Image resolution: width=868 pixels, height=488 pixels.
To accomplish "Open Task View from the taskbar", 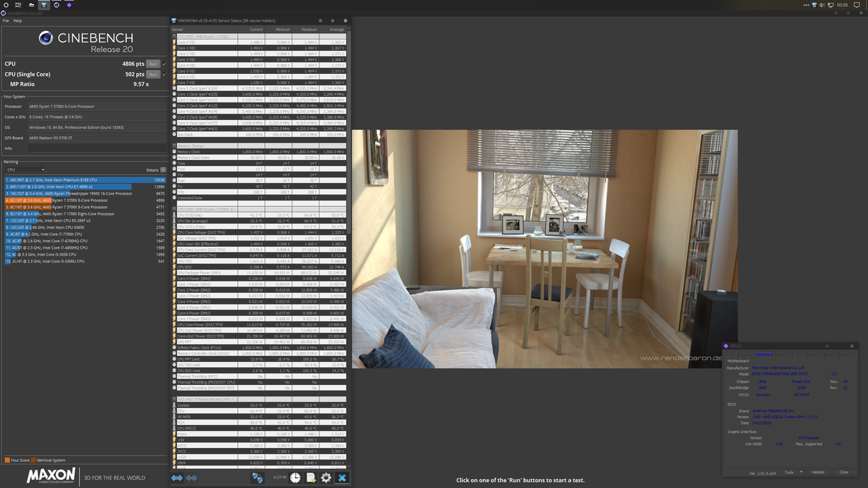I will pos(18,5).
